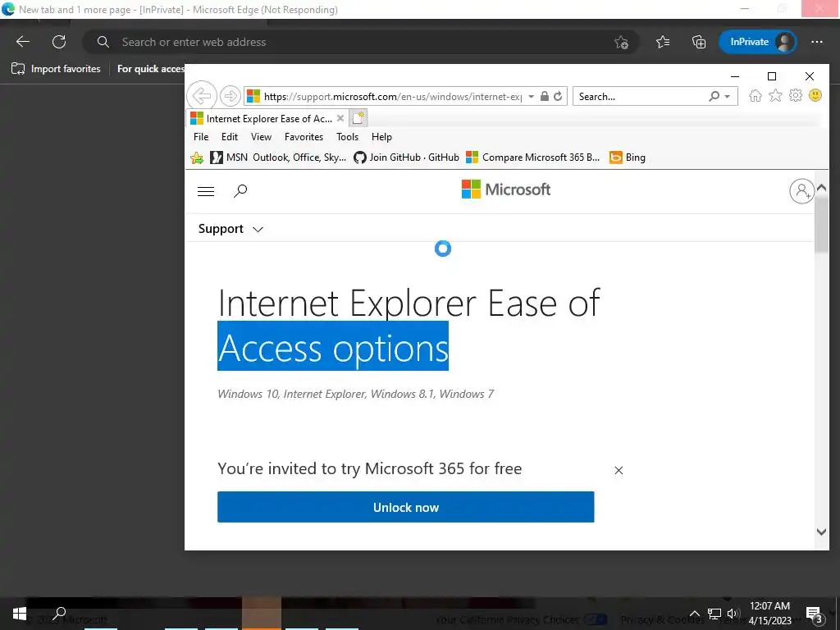Open the page hamburger menu
Viewport: 840px width, 630px height.
pyautogui.click(x=206, y=191)
